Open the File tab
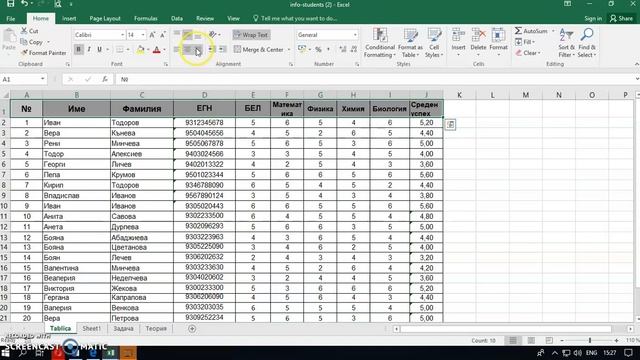 click(x=11, y=18)
